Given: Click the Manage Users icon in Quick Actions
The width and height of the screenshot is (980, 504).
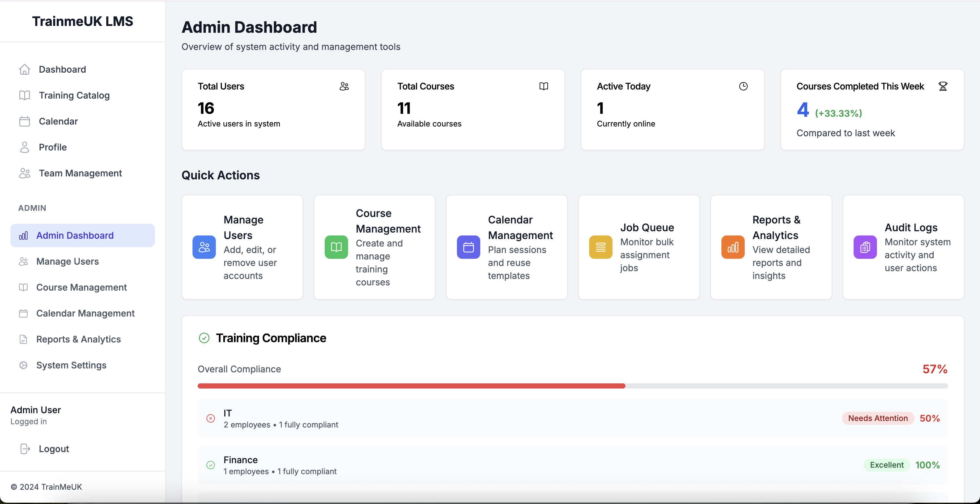Looking at the screenshot, I should pyautogui.click(x=204, y=247).
